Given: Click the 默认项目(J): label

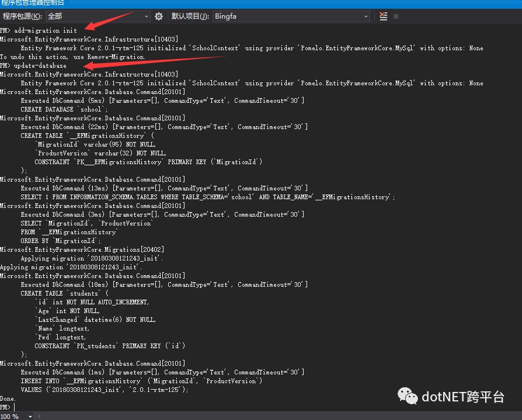Looking at the screenshot, I should point(190,16).
